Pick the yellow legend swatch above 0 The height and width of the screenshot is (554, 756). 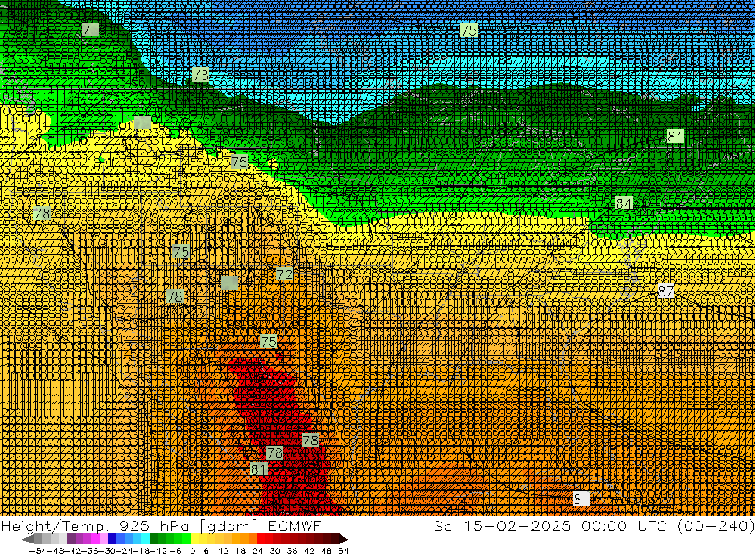195,539
